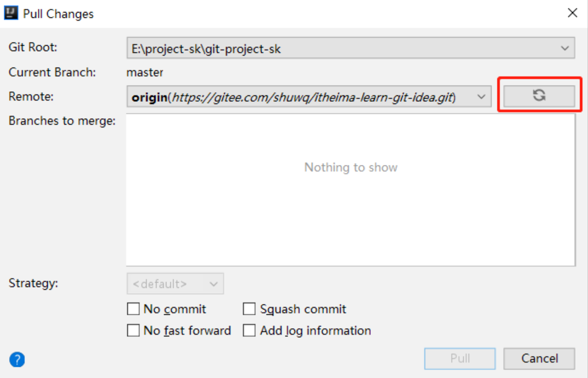Check the No fast forward box
588x378 pixels.
[133, 331]
